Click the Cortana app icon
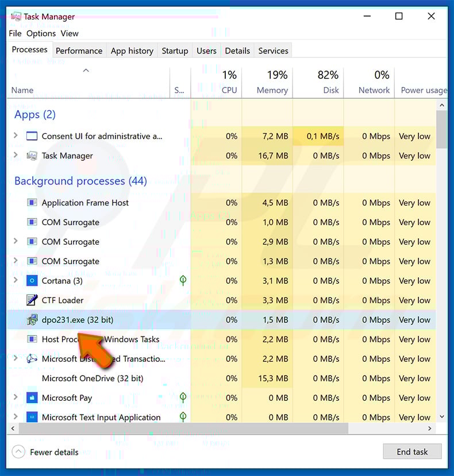The height and width of the screenshot is (476, 454). (x=32, y=281)
